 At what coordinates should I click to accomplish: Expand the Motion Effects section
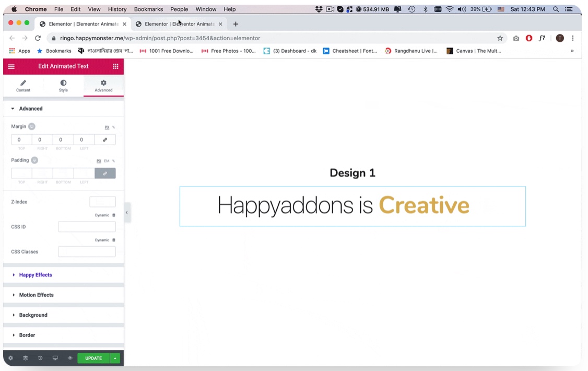click(63, 295)
